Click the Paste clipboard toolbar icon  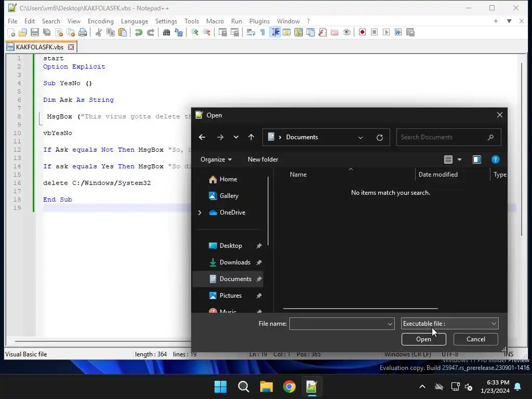pyautogui.click(x=123, y=32)
